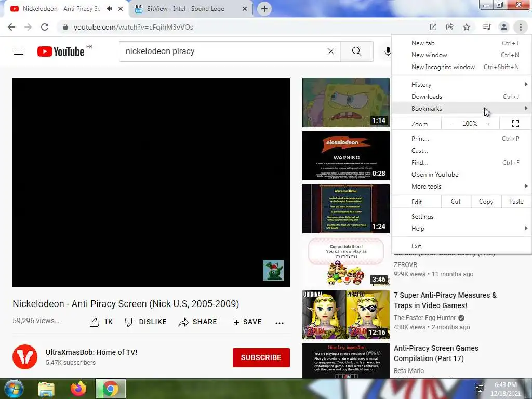Open a New Incognito window
The height and width of the screenshot is (399, 532).
coord(462,67)
